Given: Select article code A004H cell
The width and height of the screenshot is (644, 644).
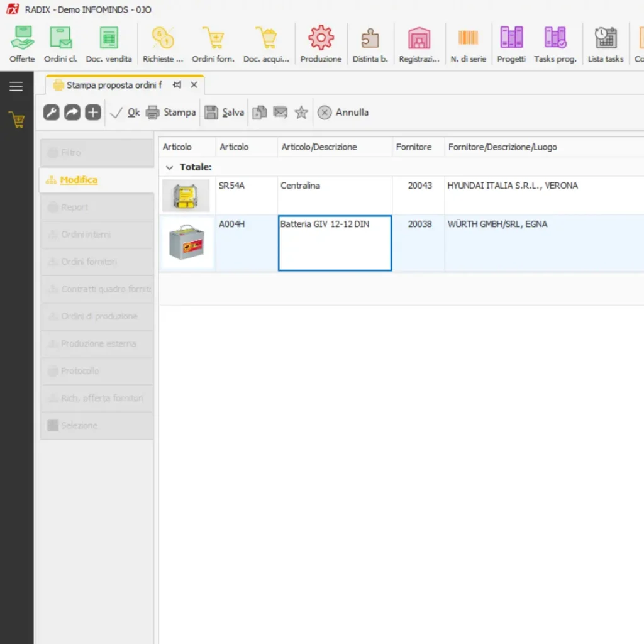Looking at the screenshot, I should point(246,243).
